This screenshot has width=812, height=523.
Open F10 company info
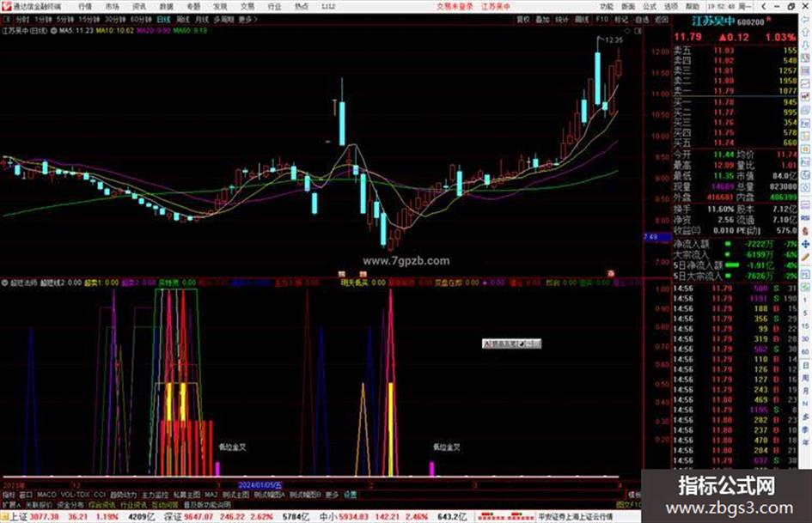point(601,19)
